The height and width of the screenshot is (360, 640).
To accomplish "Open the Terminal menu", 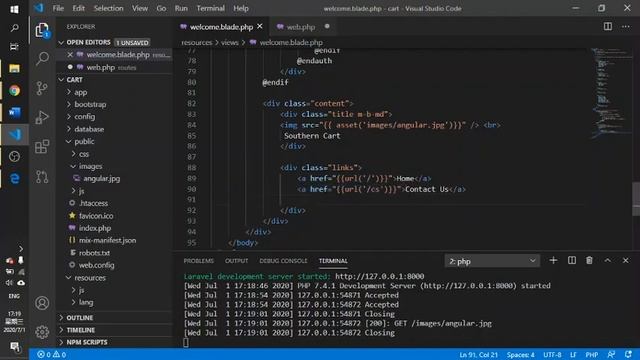I will pyautogui.click(x=210, y=8).
